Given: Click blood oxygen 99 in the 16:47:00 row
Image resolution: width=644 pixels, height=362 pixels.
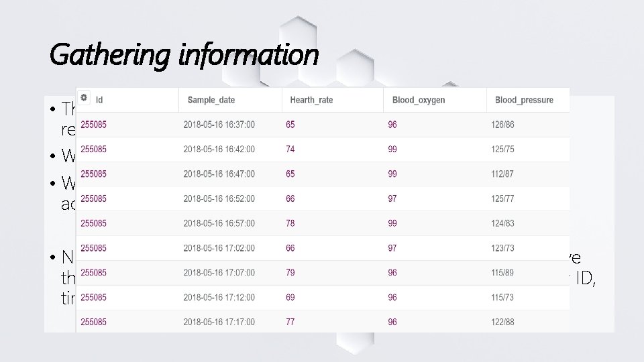Looking at the screenshot, I should [392, 174].
